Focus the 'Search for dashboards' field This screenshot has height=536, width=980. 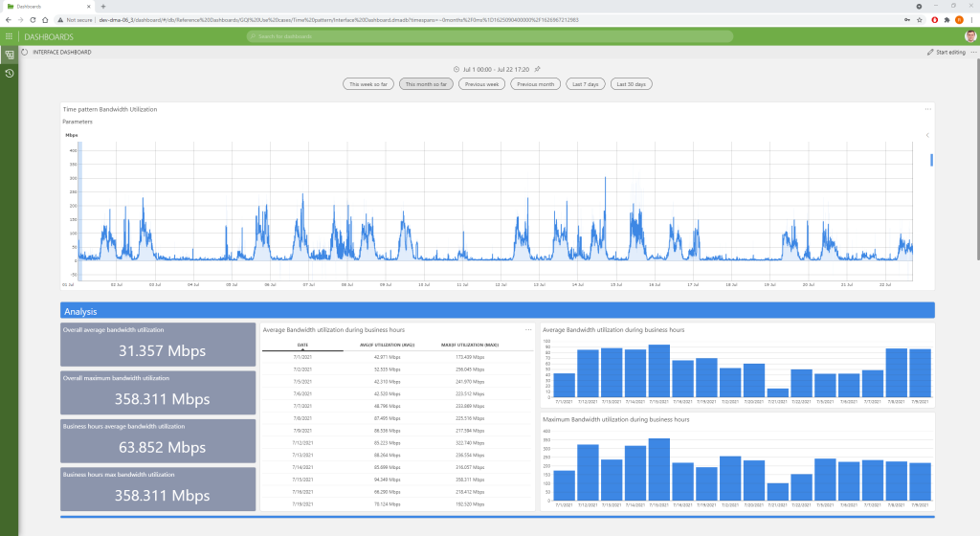(490, 36)
